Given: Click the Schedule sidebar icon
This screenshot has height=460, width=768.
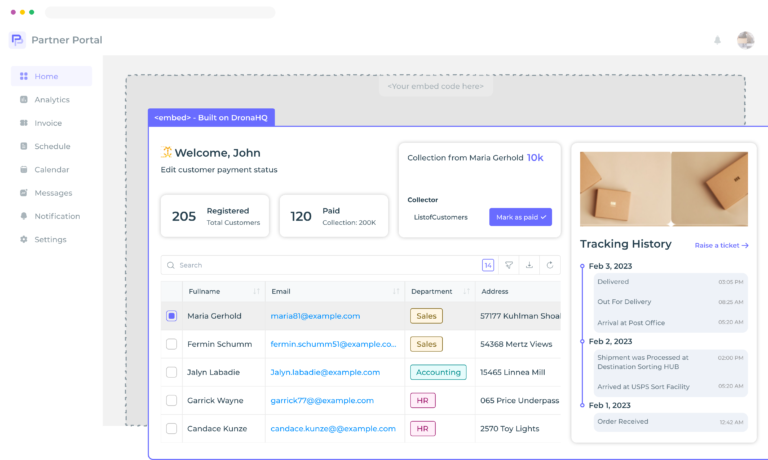Looking at the screenshot, I should (24, 146).
